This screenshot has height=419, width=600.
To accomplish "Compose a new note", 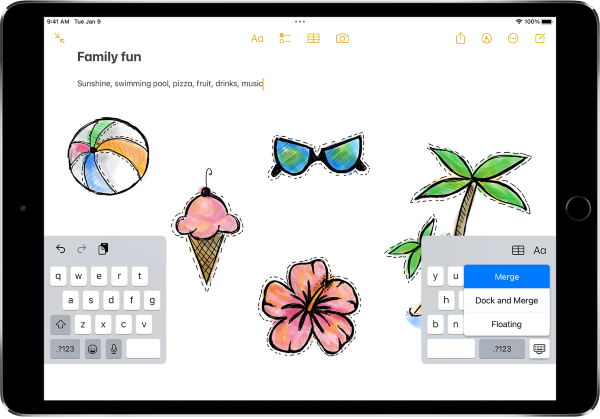I will [540, 38].
